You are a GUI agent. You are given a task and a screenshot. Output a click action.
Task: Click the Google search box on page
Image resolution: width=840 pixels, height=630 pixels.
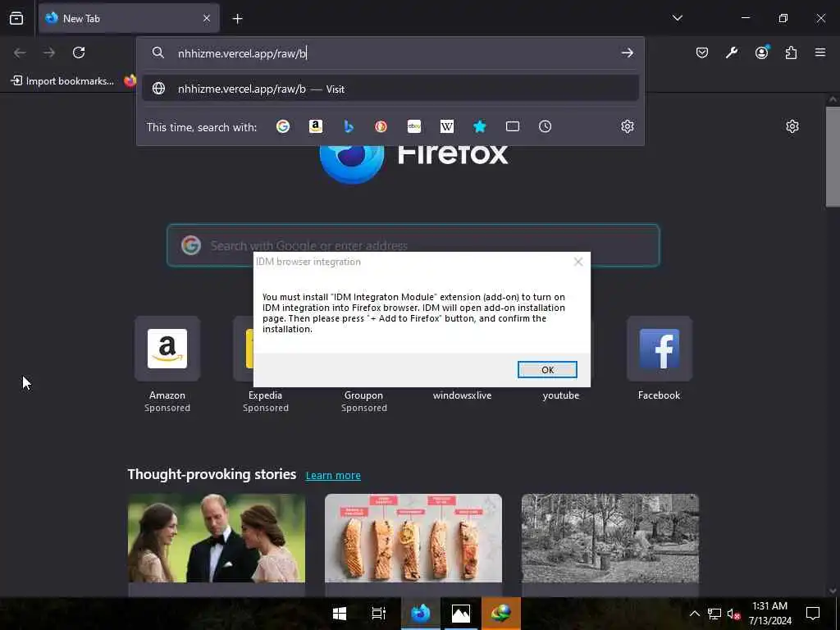coord(413,245)
